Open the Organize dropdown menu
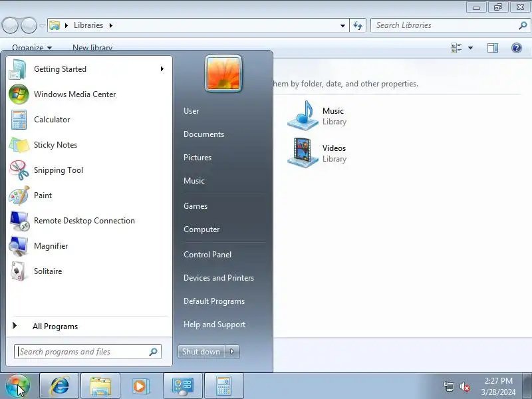Image resolution: width=532 pixels, height=399 pixels. (x=32, y=48)
